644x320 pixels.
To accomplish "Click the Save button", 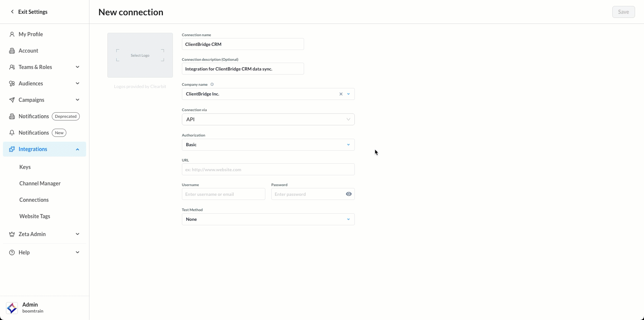I will coord(623,12).
